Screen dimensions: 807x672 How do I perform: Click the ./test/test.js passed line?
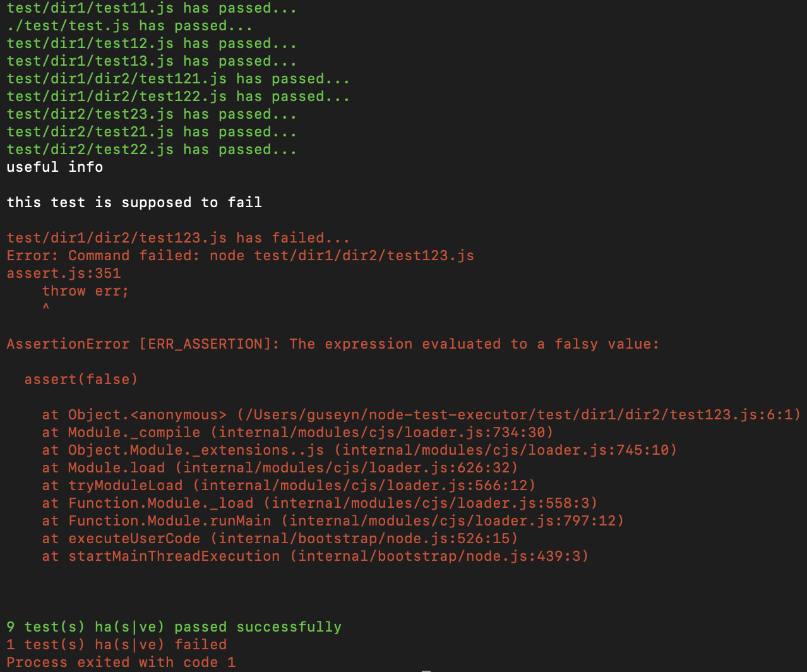pyautogui.click(x=129, y=26)
